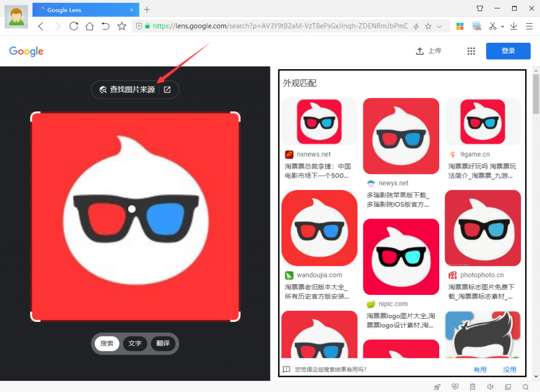Click the star icon inside address bar
Screen dimensions: 540x392
pyautogui.click(x=428, y=26)
